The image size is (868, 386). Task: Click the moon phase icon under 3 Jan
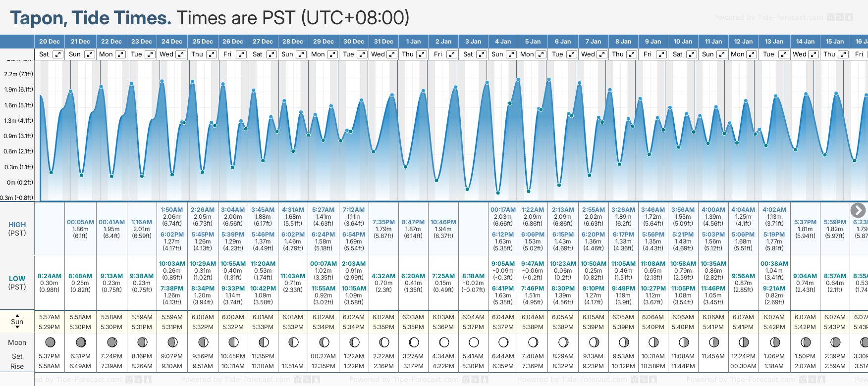pos(474,342)
